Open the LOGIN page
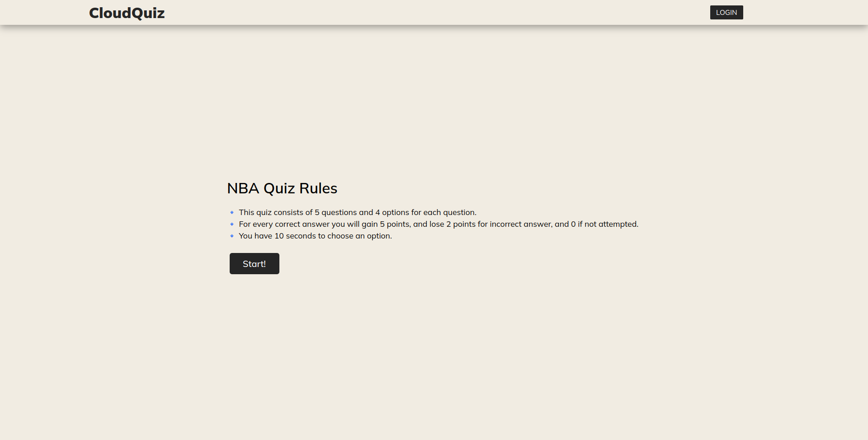 pos(726,13)
